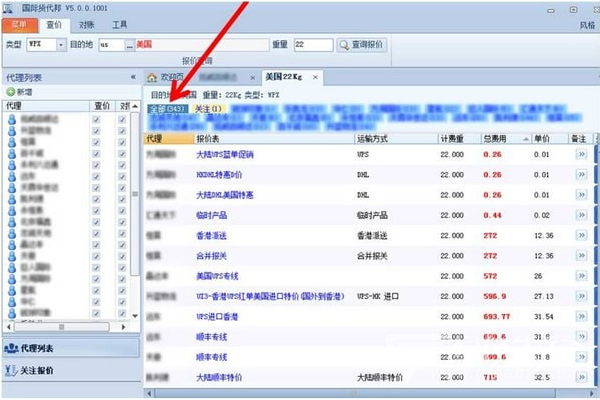The width and height of the screenshot is (600, 400).
Task: Click the 查询报价 search quote button
Action: pos(355,45)
